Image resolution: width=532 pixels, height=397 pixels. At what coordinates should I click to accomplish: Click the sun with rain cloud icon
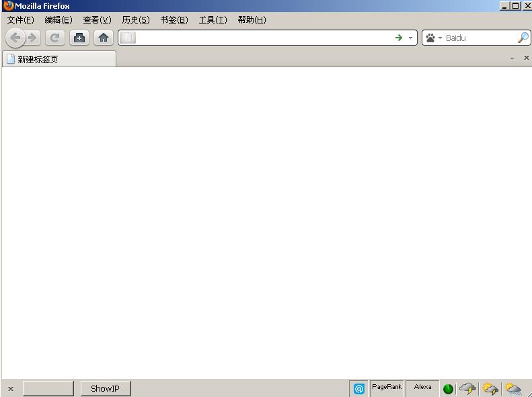[513, 388]
